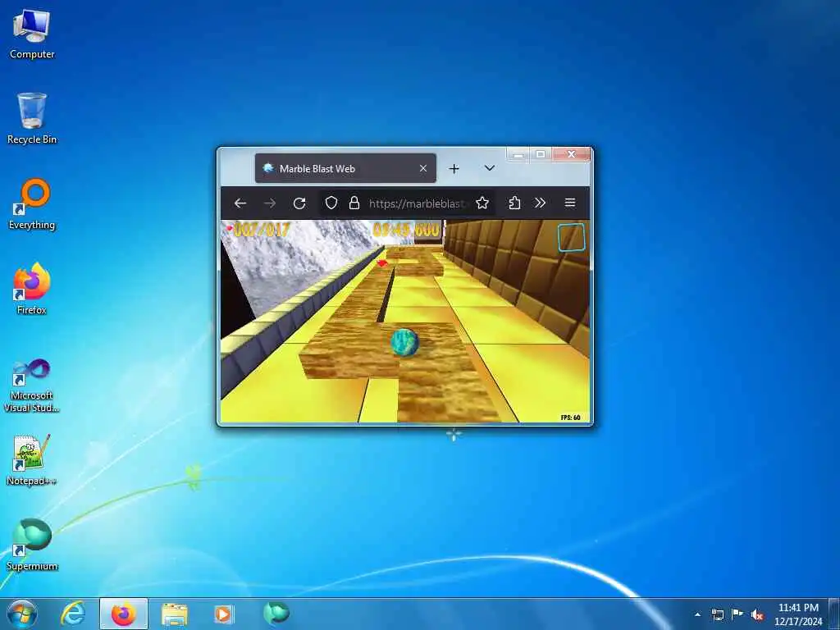This screenshot has width=840, height=630.
Task: Switch to the Marble Blast Web tab
Action: 345,168
